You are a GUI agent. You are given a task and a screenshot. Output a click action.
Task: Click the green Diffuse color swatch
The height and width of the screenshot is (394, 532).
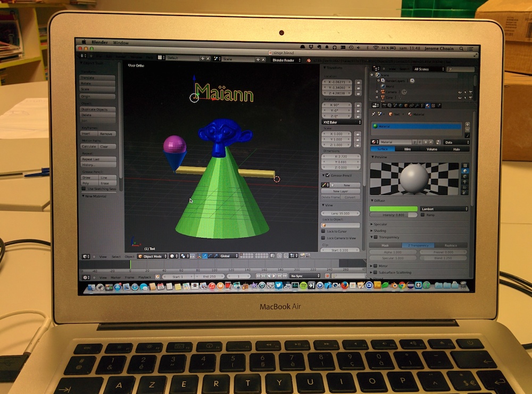(394, 209)
